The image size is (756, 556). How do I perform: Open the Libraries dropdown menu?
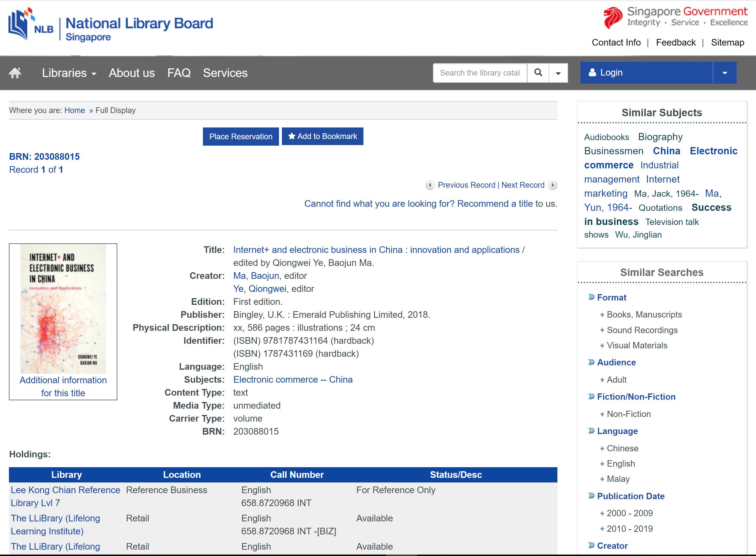[x=69, y=73]
